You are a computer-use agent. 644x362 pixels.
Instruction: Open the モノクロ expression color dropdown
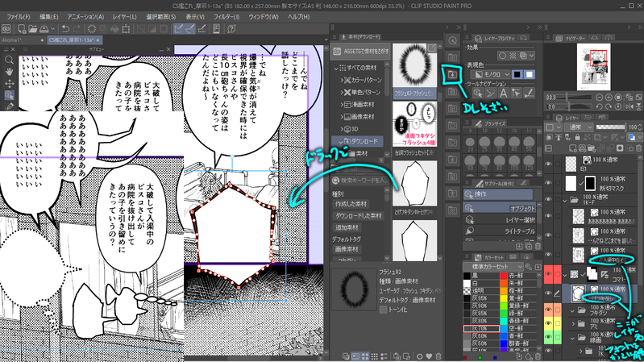491,74
